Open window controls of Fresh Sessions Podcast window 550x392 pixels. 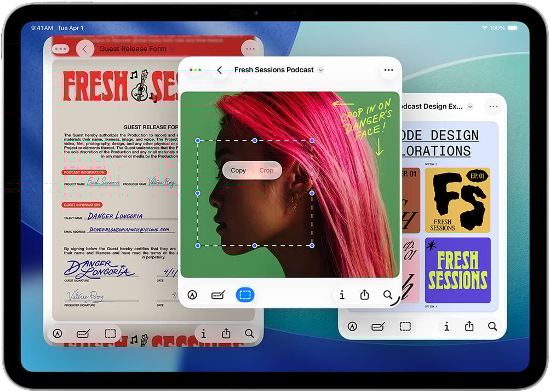196,70
